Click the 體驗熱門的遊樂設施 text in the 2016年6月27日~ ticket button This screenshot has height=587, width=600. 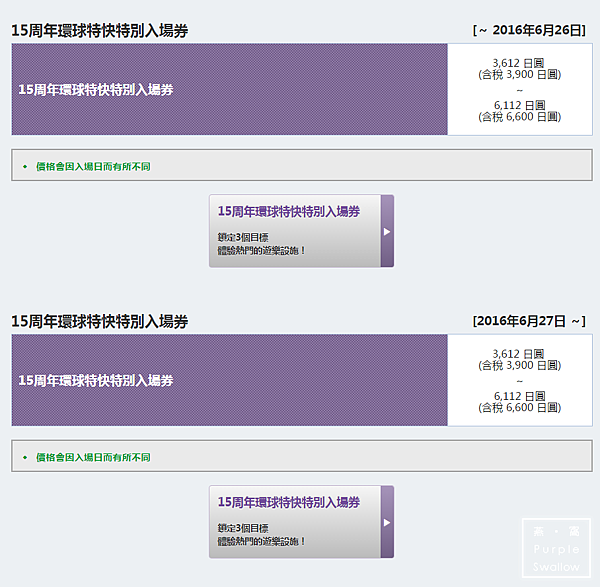(x=262, y=541)
